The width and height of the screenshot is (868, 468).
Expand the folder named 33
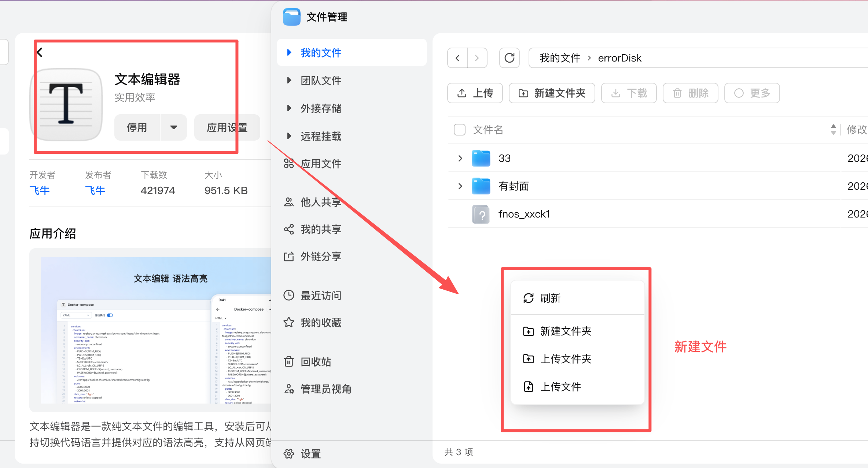click(460, 158)
